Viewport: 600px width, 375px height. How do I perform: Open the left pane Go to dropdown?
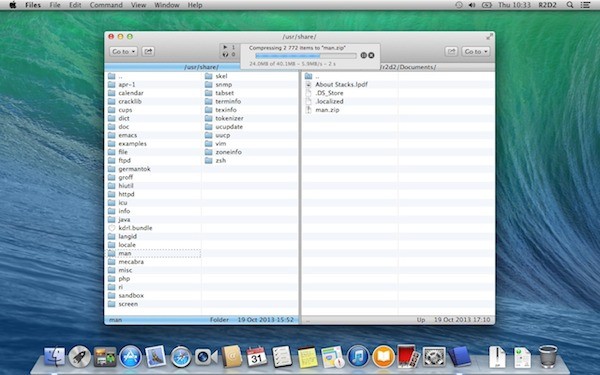point(123,51)
